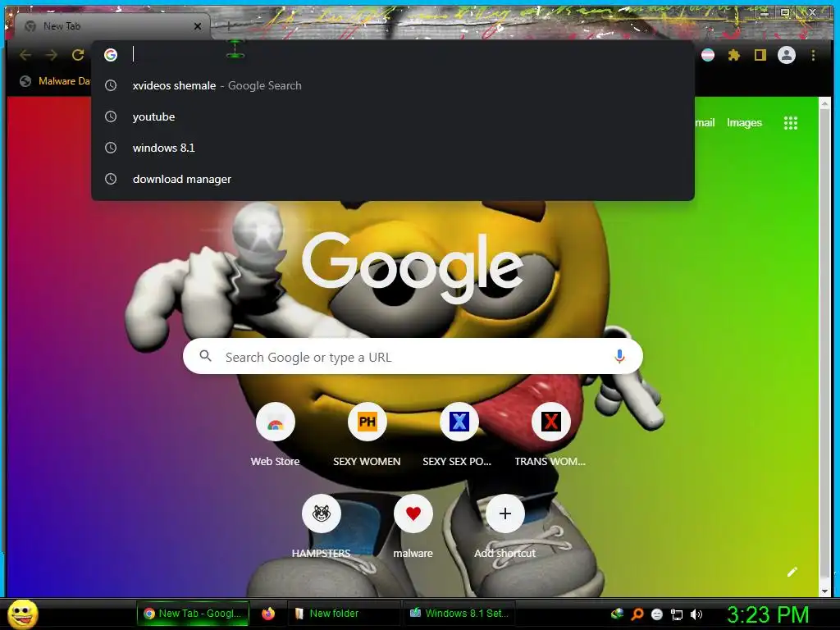Focus the Search Google or type URL box

click(x=413, y=356)
